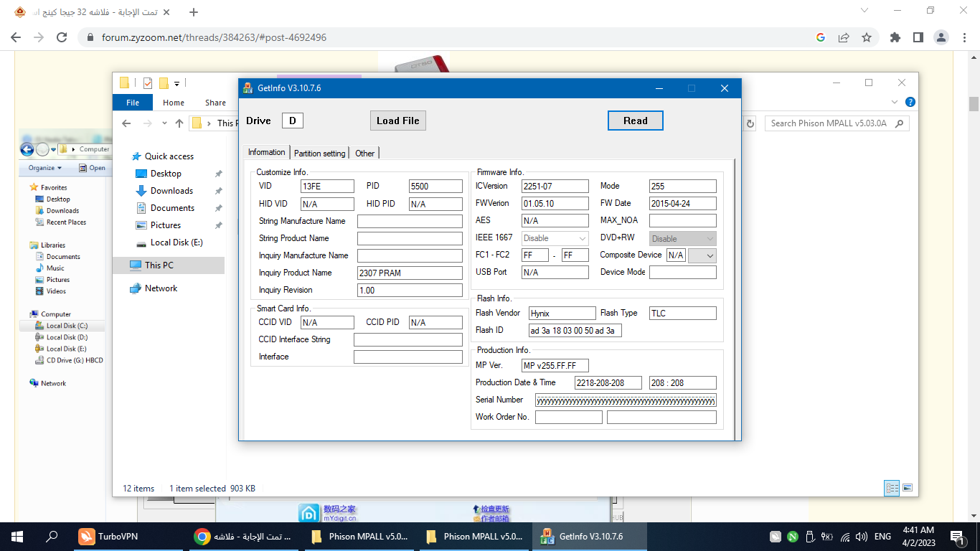Click the VID field showing 13FE
The width and height of the screenshot is (980, 551).
tap(327, 186)
